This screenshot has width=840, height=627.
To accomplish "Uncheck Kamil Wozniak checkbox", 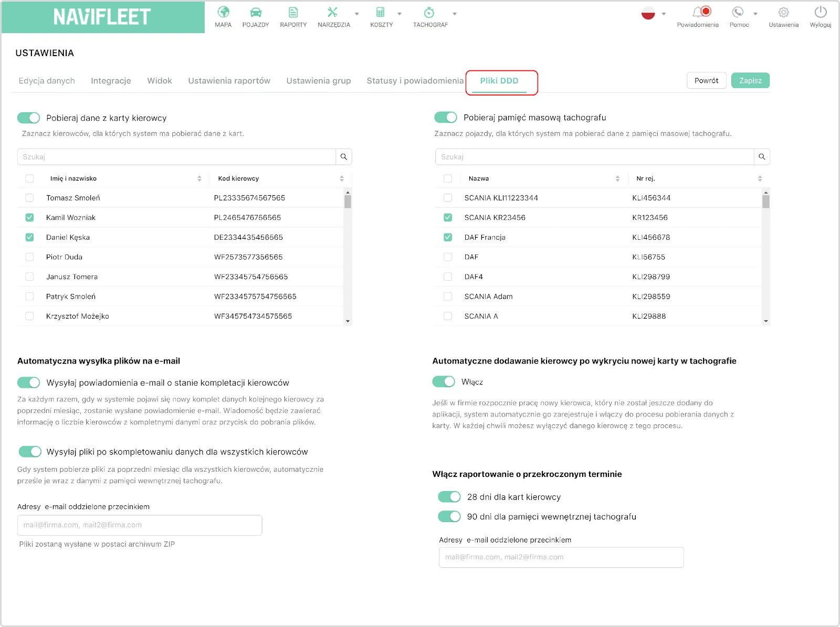I will tap(29, 217).
